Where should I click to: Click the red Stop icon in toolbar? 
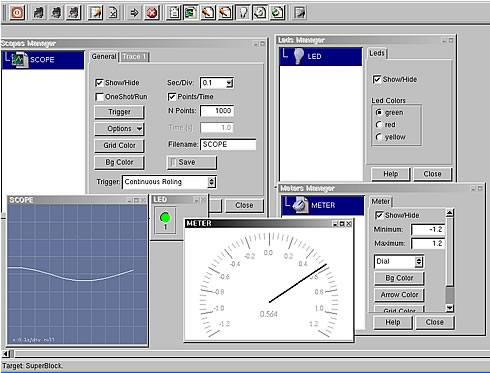(x=152, y=13)
